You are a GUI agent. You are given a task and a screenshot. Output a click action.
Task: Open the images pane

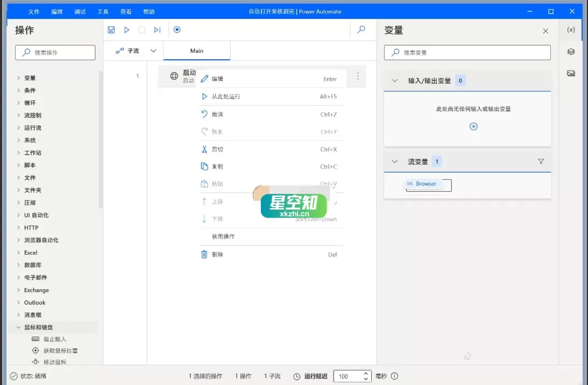click(x=570, y=73)
